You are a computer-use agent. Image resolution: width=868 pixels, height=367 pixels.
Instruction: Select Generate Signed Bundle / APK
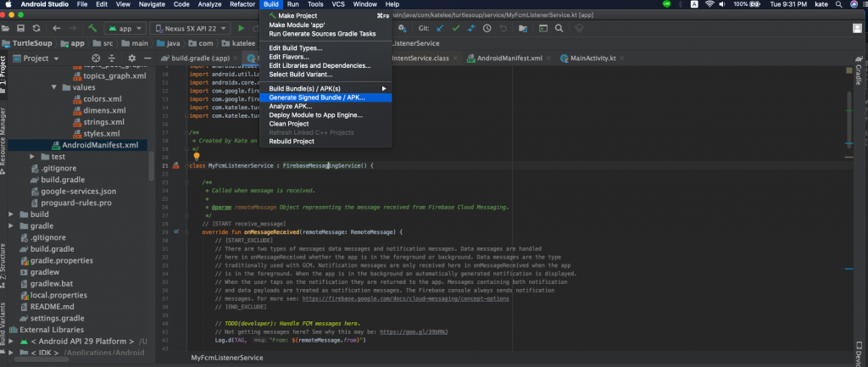click(317, 97)
